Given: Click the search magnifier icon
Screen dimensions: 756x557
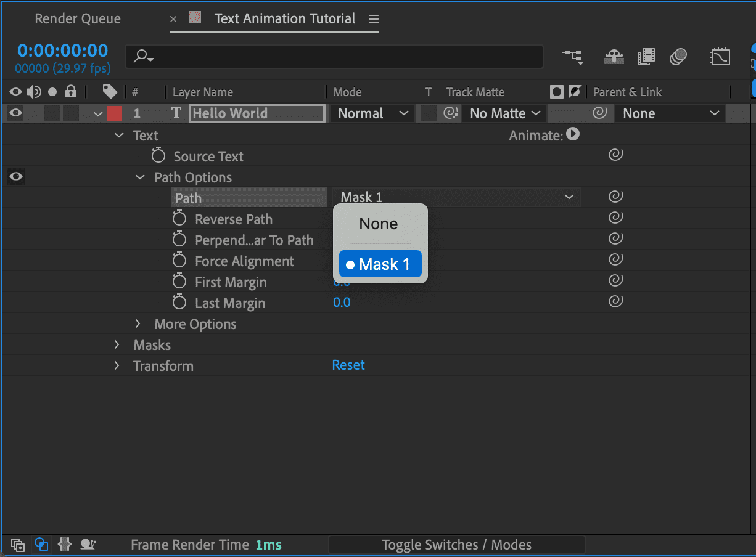Looking at the screenshot, I should pyautogui.click(x=143, y=57).
